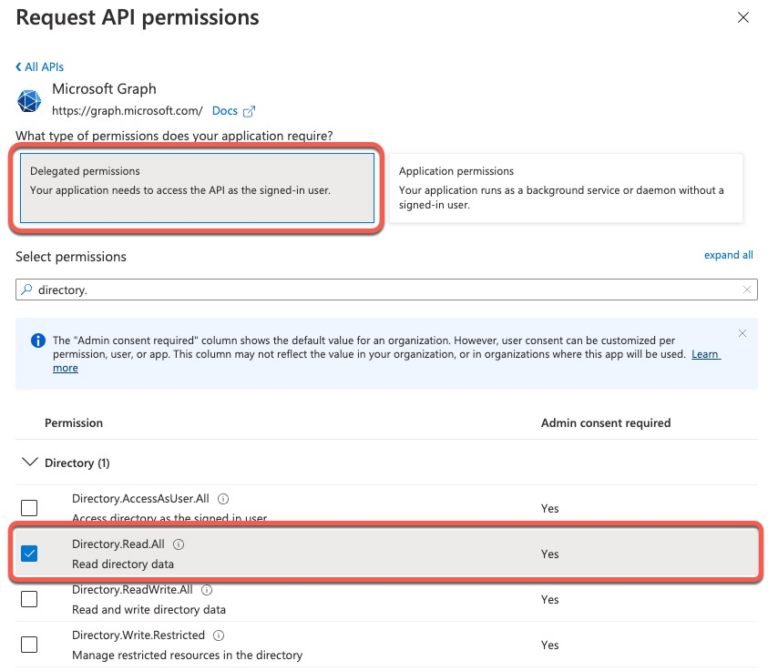The height and width of the screenshot is (671, 768).
Task: Click info icon next to Directory.AccessAsUser.All
Action: tap(223, 498)
